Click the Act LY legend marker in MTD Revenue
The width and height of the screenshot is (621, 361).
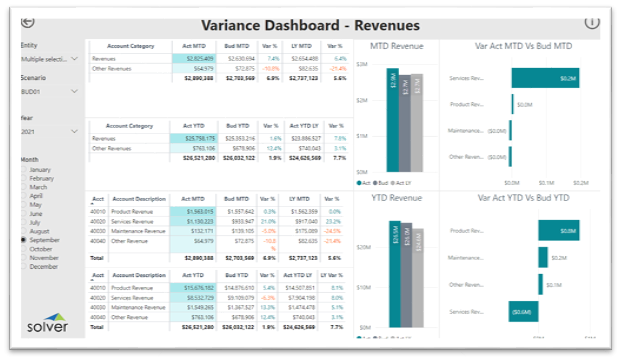tap(393, 183)
